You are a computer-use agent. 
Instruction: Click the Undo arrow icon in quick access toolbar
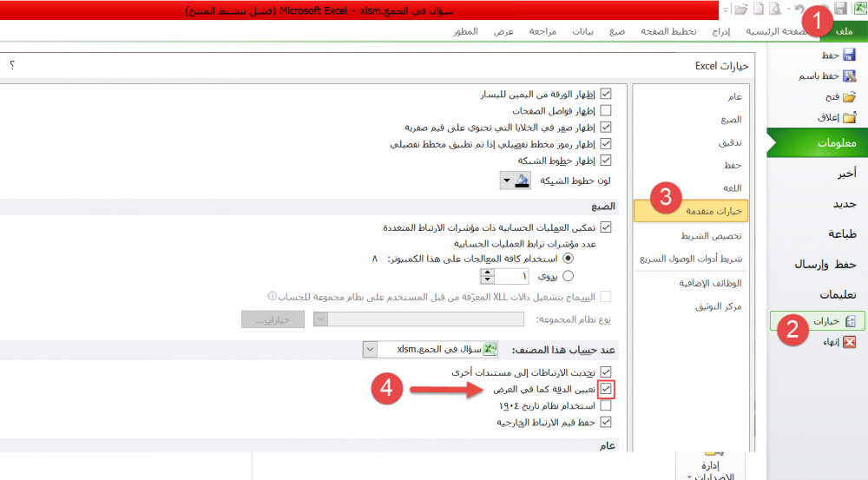click(x=800, y=9)
